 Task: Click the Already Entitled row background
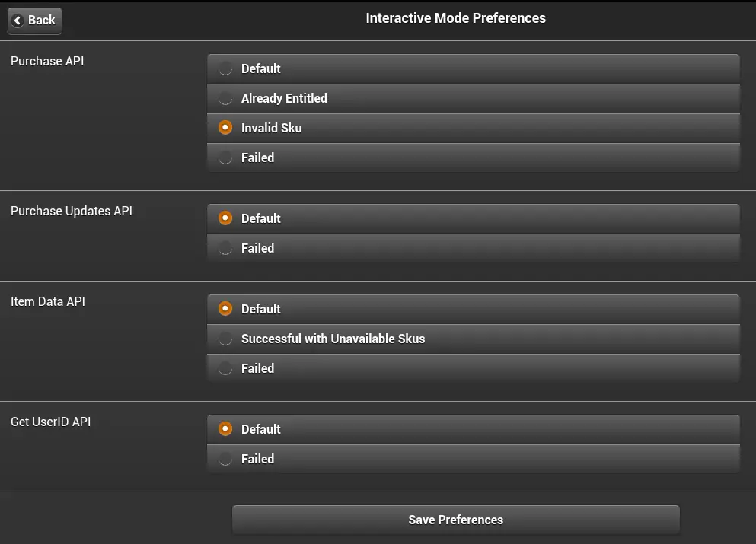[472, 98]
